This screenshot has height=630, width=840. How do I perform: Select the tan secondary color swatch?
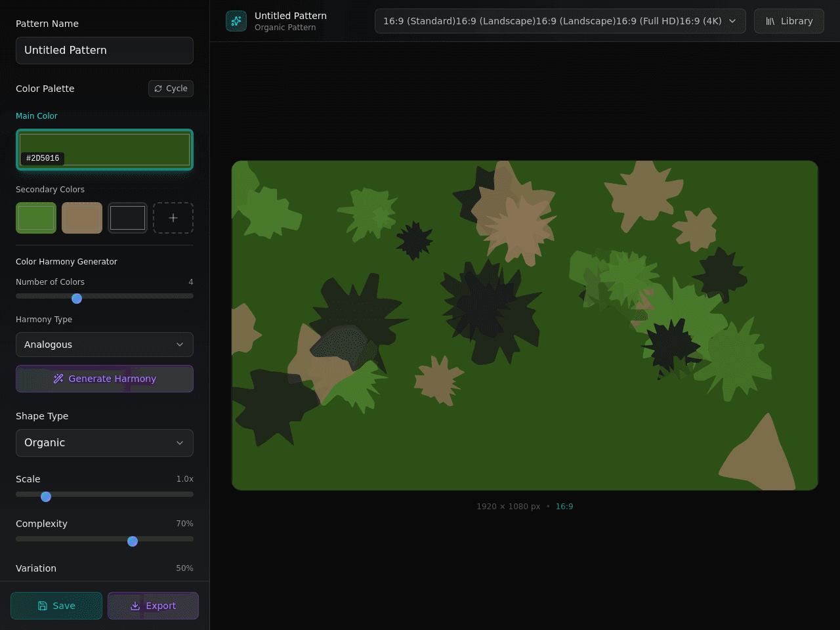tap(82, 218)
